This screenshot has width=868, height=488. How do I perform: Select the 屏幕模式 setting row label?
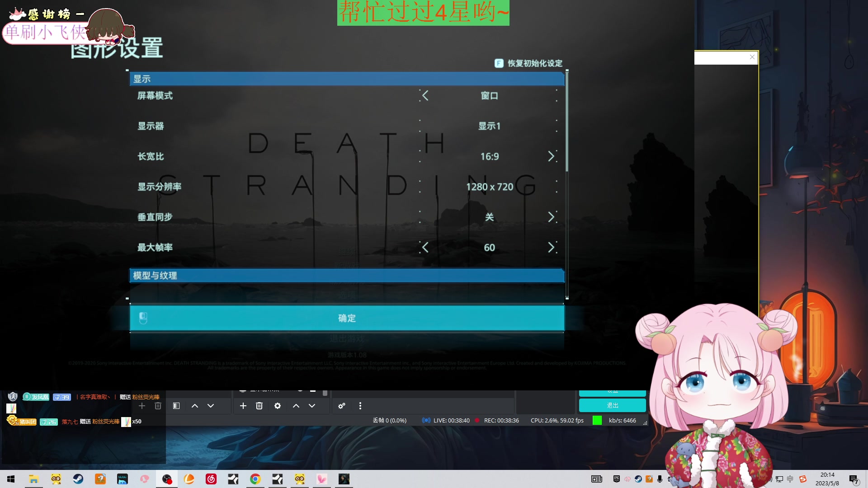click(155, 95)
